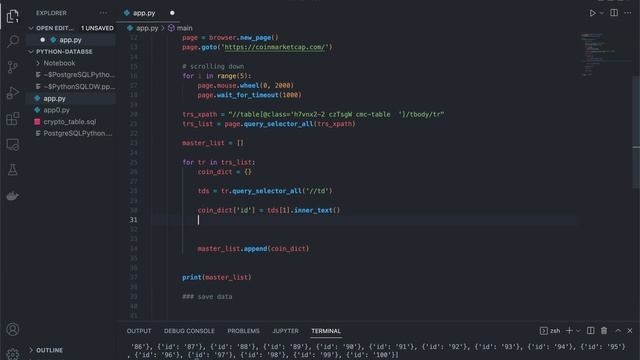Select the Terminal panel tab
The image size is (640, 360).
[x=326, y=331]
